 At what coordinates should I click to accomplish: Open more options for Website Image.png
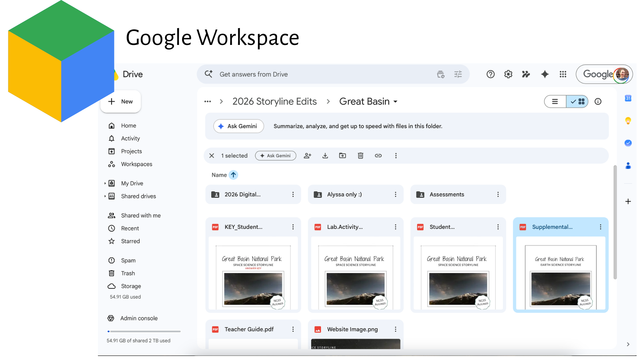[x=395, y=329]
